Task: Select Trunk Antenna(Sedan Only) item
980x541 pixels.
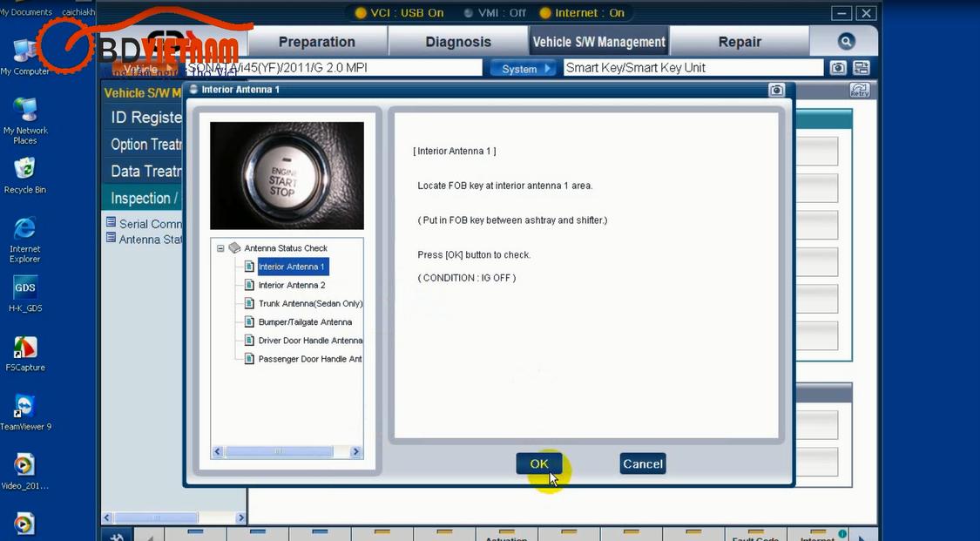Action: click(310, 304)
